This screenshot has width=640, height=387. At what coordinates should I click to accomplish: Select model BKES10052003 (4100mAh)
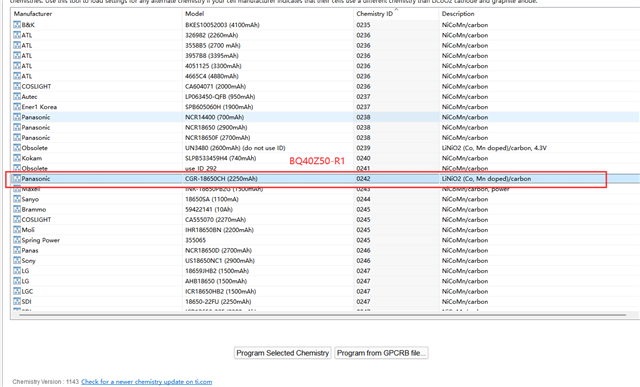(x=222, y=25)
